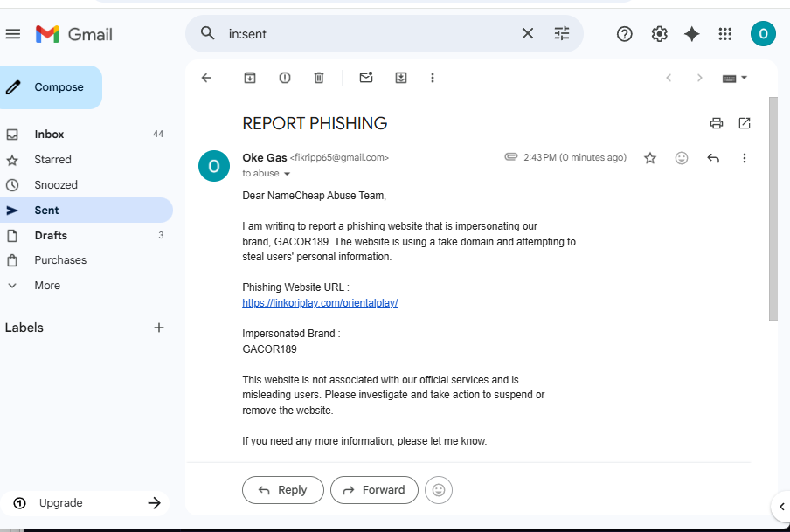The width and height of the screenshot is (790, 532).
Task: Open the linkoriplay.com phishing URL link
Action: point(320,303)
